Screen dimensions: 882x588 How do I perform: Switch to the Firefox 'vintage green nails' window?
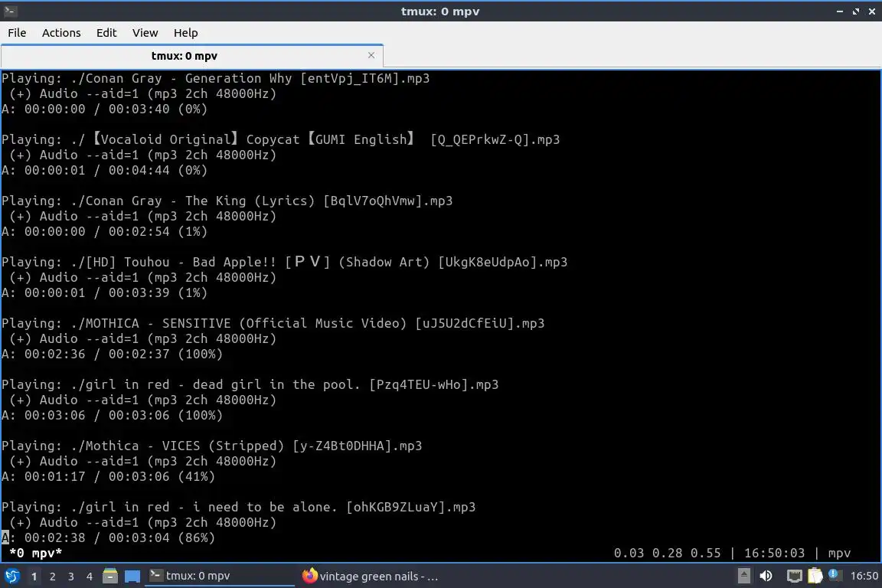(x=371, y=576)
